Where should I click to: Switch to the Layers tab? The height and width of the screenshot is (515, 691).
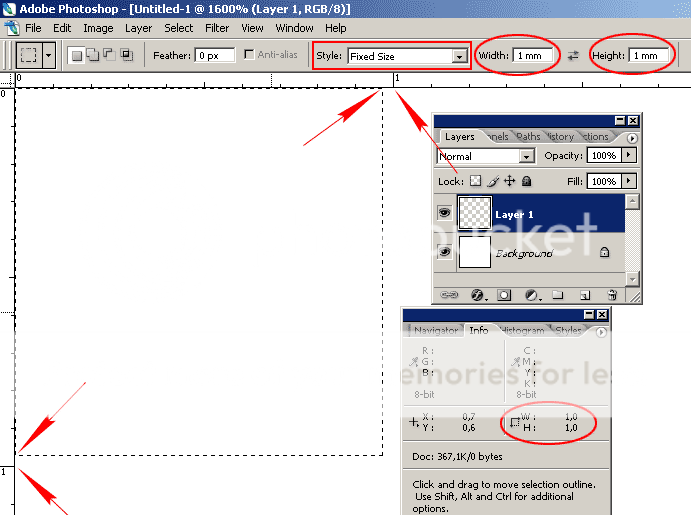click(x=460, y=137)
